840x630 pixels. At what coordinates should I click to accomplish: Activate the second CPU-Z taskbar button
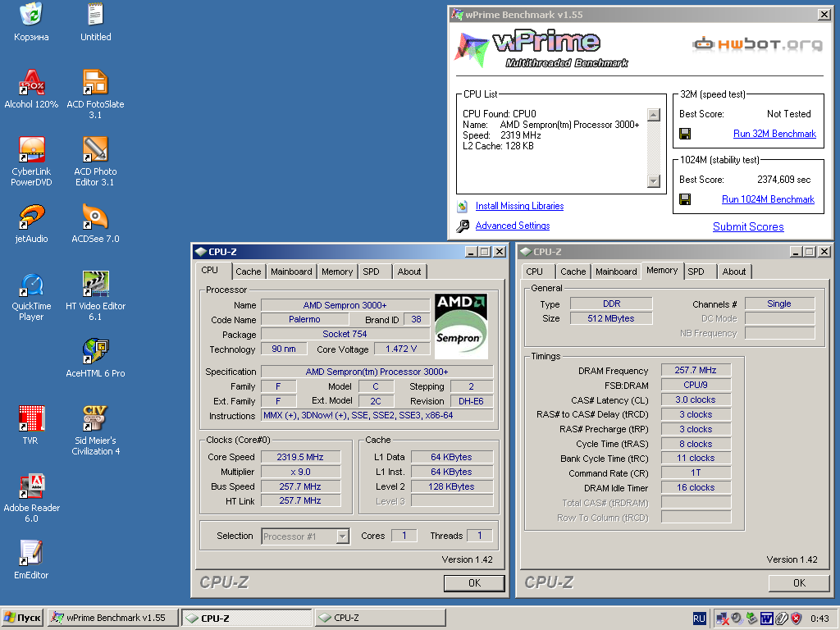pyautogui.click(x=380, y=618)
